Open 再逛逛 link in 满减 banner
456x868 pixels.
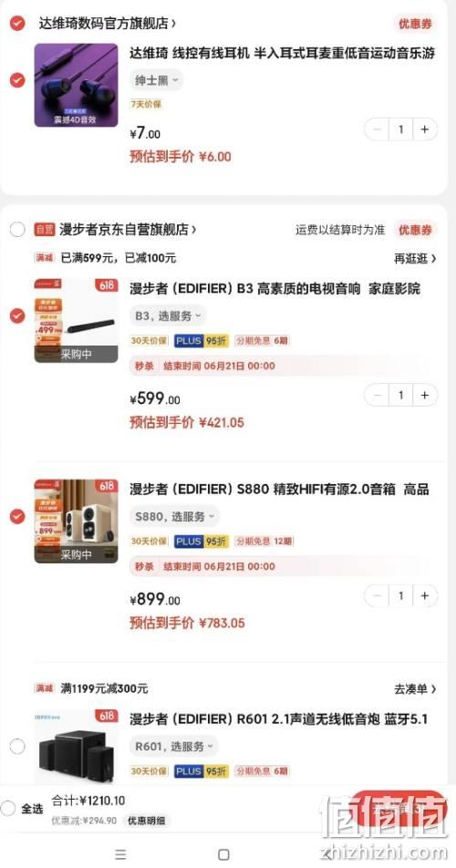point(415,258)
